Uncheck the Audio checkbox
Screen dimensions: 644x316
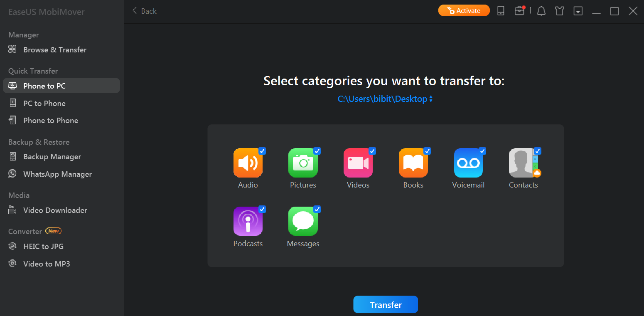tap(262, 151)
